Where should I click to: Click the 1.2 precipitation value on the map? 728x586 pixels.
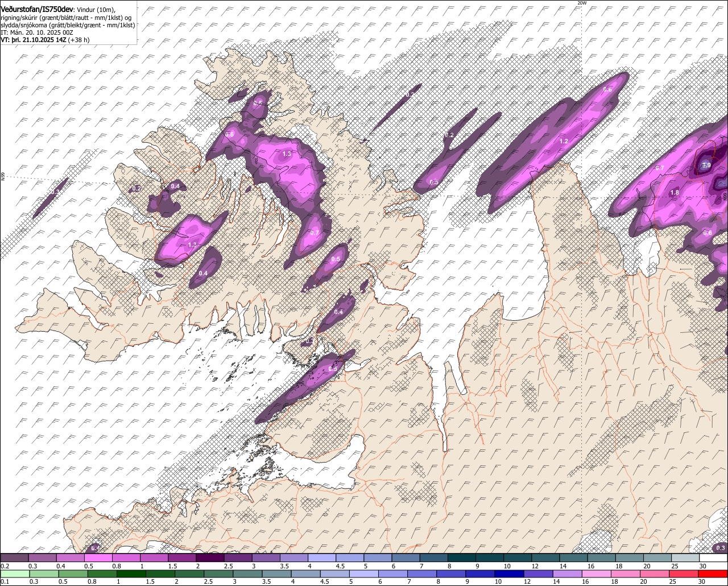[564, 141]
